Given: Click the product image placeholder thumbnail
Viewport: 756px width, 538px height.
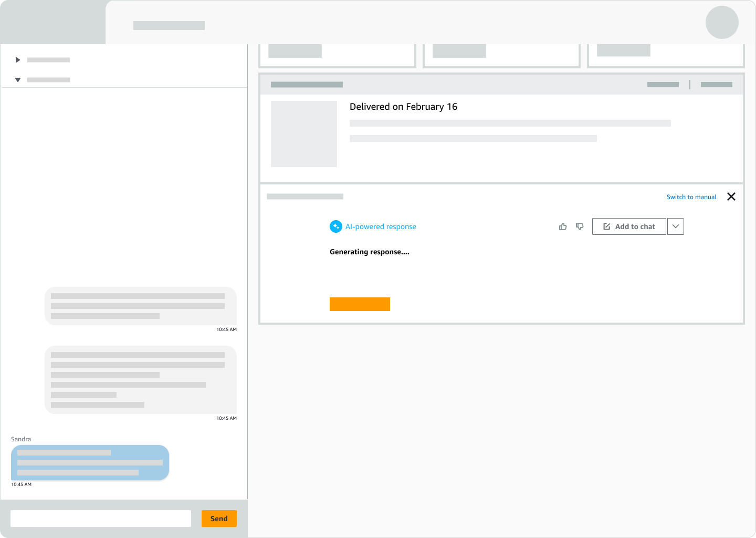Looking at the screenshot, I should pos(304,134).
